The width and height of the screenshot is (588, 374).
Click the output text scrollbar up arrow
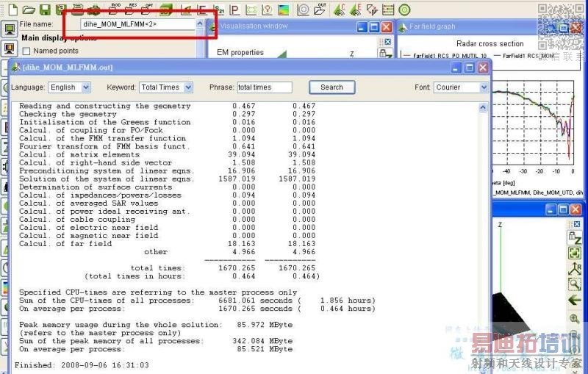coord(483,108)
